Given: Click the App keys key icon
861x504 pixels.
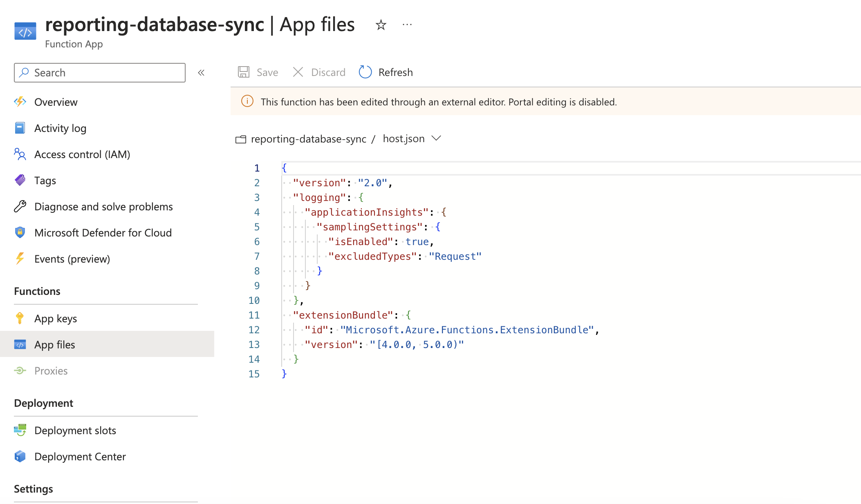Looking at the screenshot, I should [x=20, y=318].
